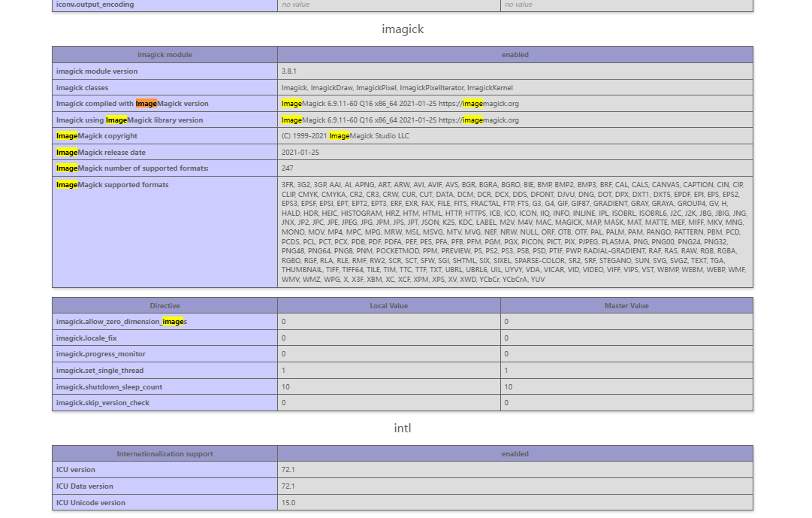Click the supported formats count '247'

coord(288,168)
